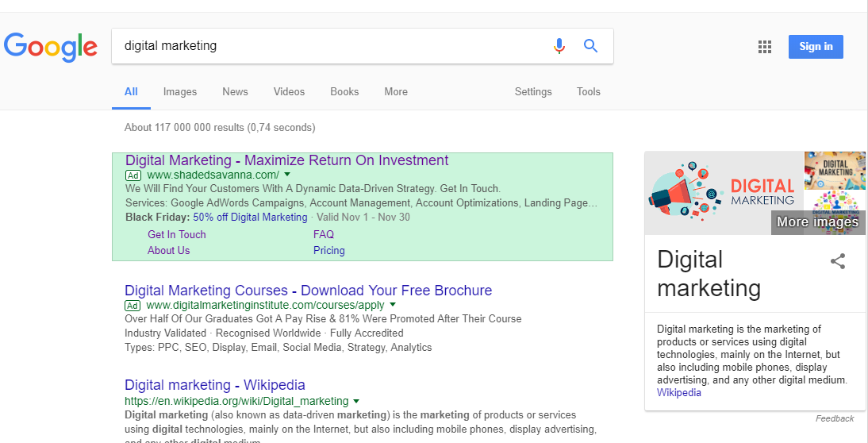Click the digitalmarketinginstitute.com/courses/apply URL text
This screenshot has width=868, height=443.
(266, 305)
